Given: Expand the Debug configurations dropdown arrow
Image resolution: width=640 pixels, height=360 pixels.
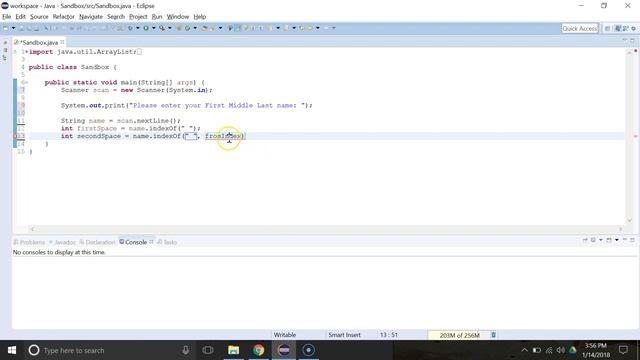Looking at the screenshot, I should tap(138, 28).
